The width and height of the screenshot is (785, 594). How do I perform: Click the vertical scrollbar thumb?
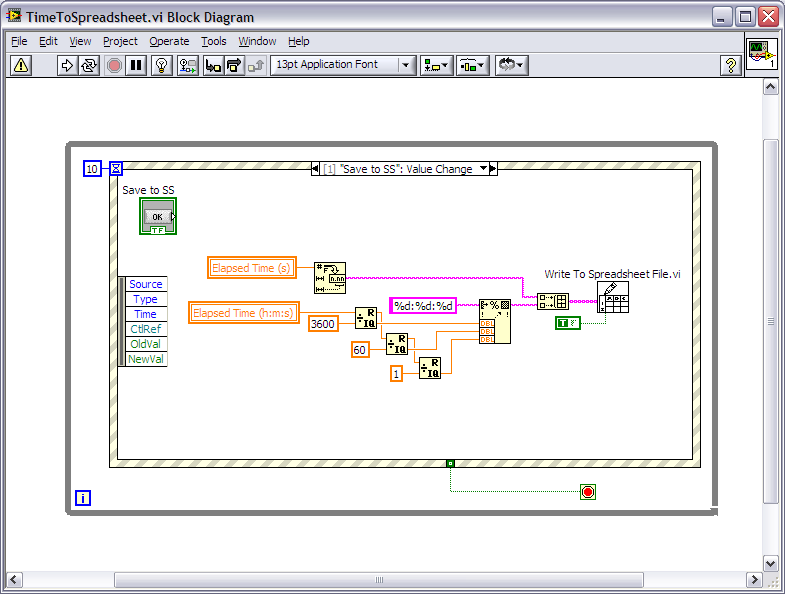click(770, 322)
